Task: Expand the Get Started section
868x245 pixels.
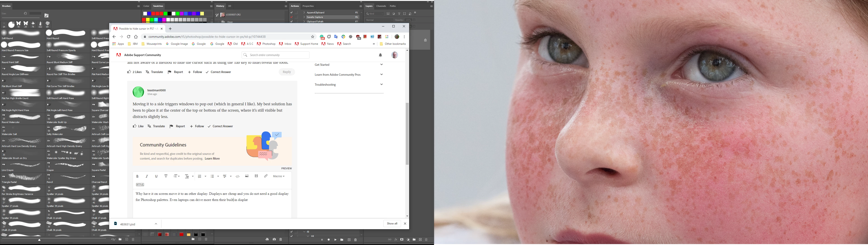Action: pos(381,65)
